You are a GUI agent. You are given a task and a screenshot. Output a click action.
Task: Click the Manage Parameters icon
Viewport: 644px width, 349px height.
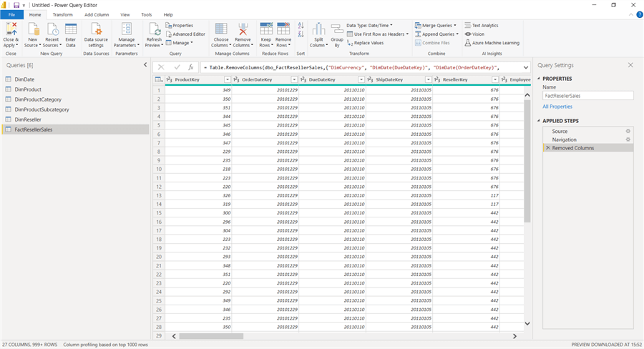coord(127,30)
